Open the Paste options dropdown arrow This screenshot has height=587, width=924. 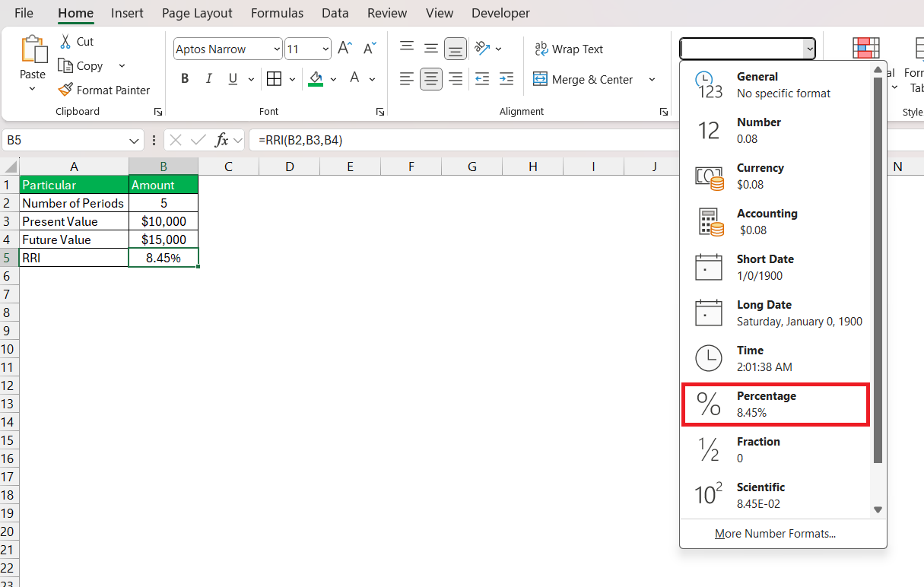[x=33, y=89]
